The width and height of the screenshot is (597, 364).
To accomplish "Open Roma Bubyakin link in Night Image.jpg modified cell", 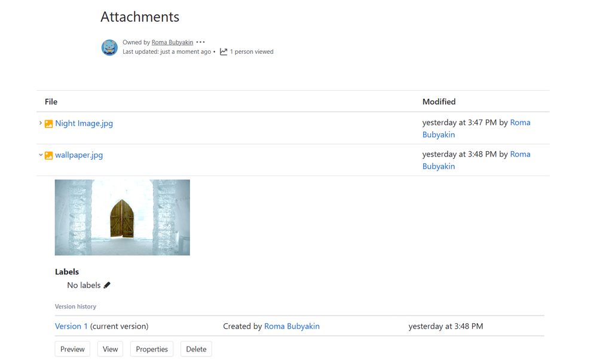I will [476, 129].
